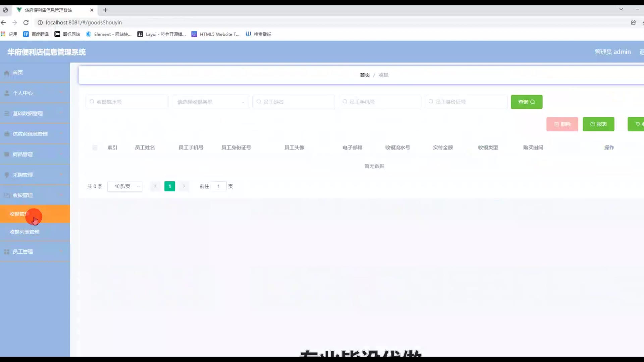The height and width of the screenshot is (362, 644).
Task: Click the red 删除 delete button
Action: [562, 124]
